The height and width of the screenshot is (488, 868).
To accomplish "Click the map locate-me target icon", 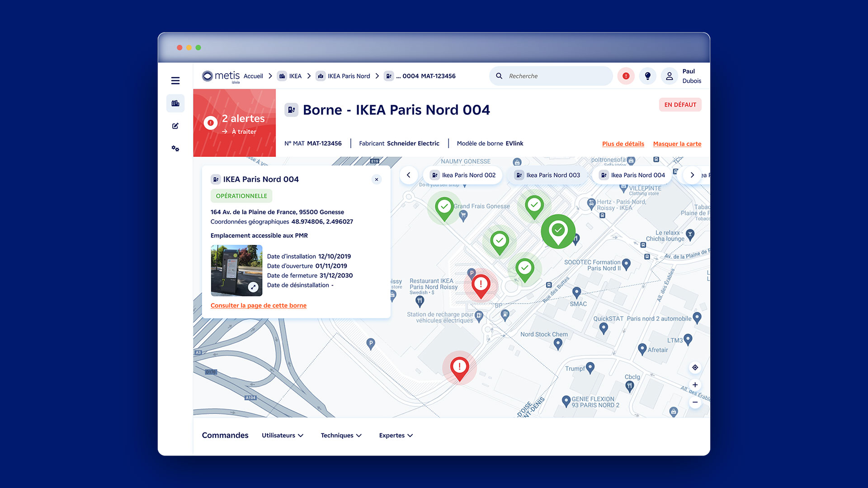I will click(x=695, y=367).
